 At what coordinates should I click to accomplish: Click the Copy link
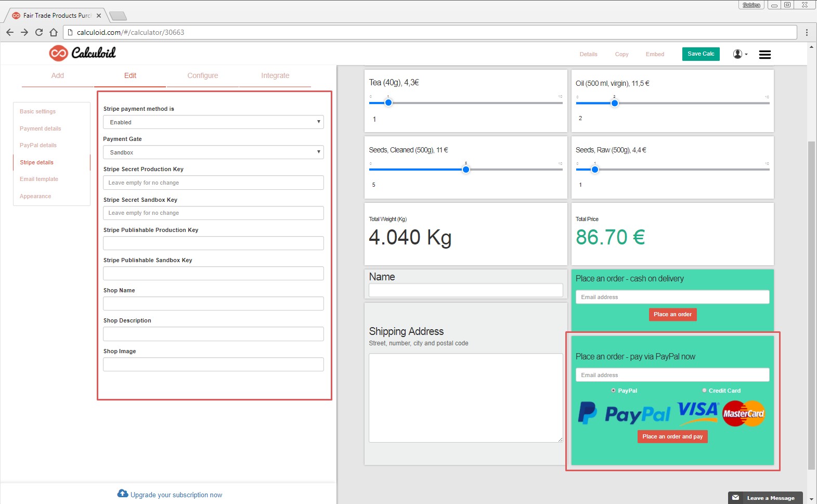click(621, 54)
